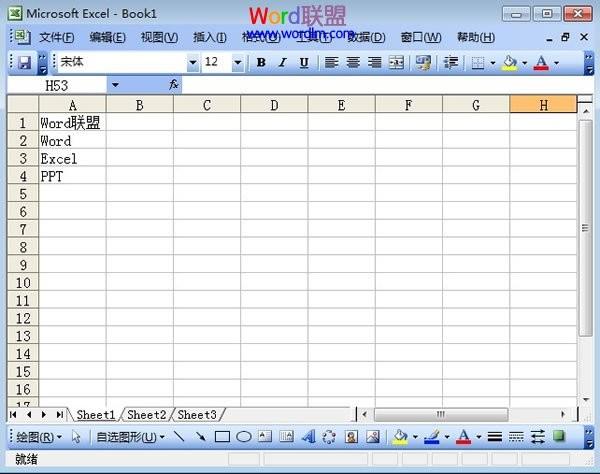Screen dimensions: 600x474
Task: Open the 编辑(E) menu
Action: 108,37
